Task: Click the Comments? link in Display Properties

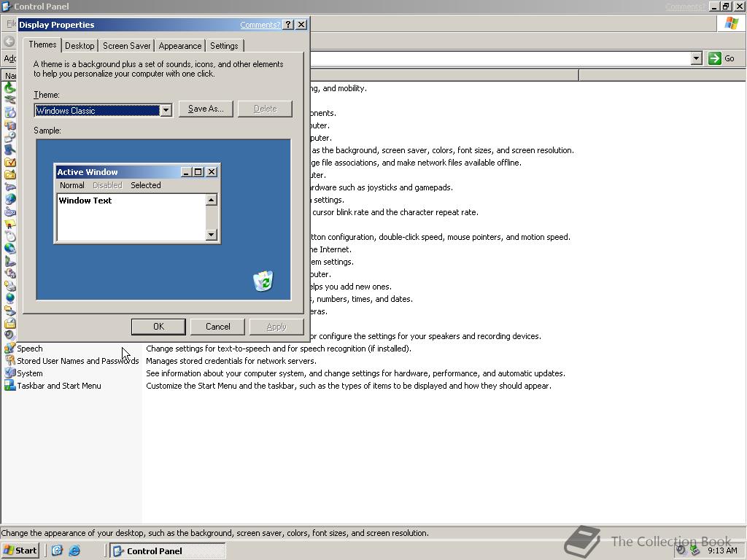Action: (x=260, y=25)
